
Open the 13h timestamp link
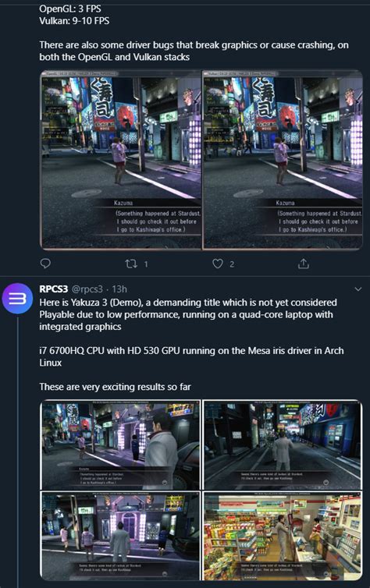tap(119, 289)
